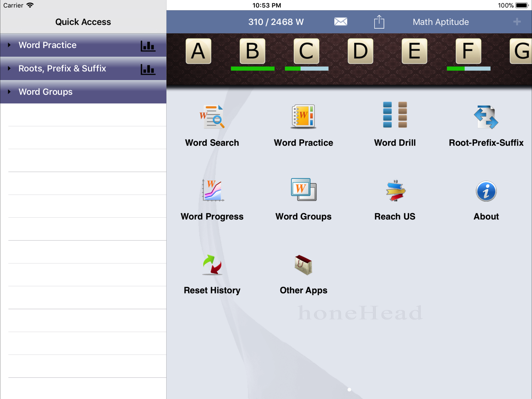Select the letter B tile
This screenshot has height=399, width=532.
[x=252, y=51]
